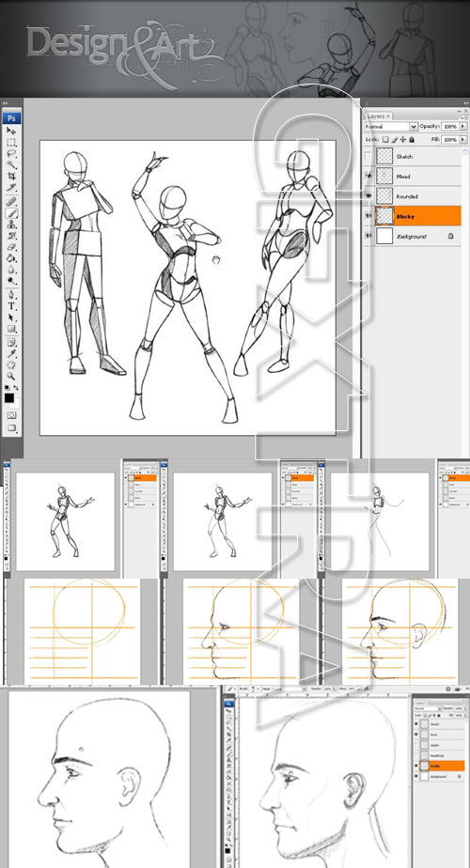Select the Move tool in the large Photoshop toolbar

(x=11, y=131)
